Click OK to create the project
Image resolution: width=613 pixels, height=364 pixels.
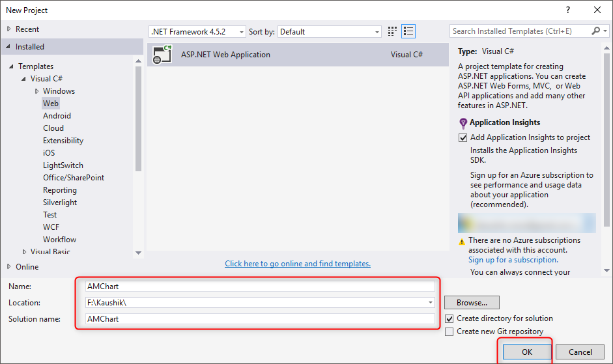527,352
